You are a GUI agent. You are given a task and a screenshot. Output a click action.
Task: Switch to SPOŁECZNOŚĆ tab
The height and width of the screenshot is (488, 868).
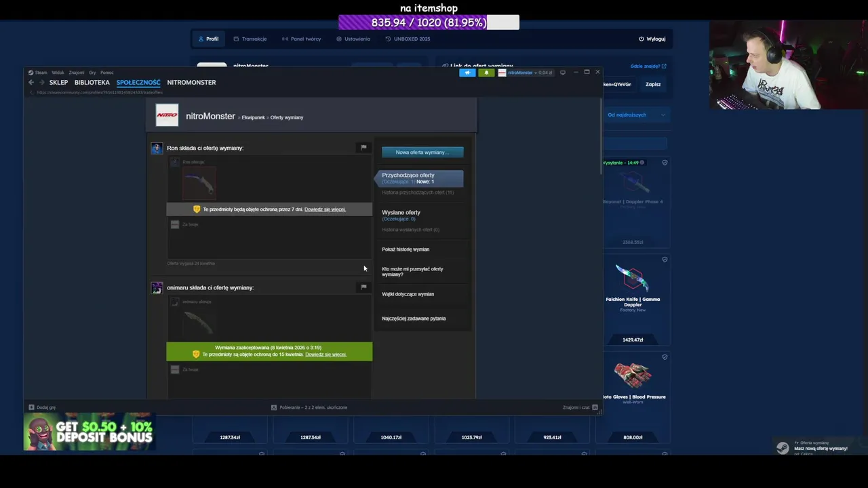coord(138,83)
